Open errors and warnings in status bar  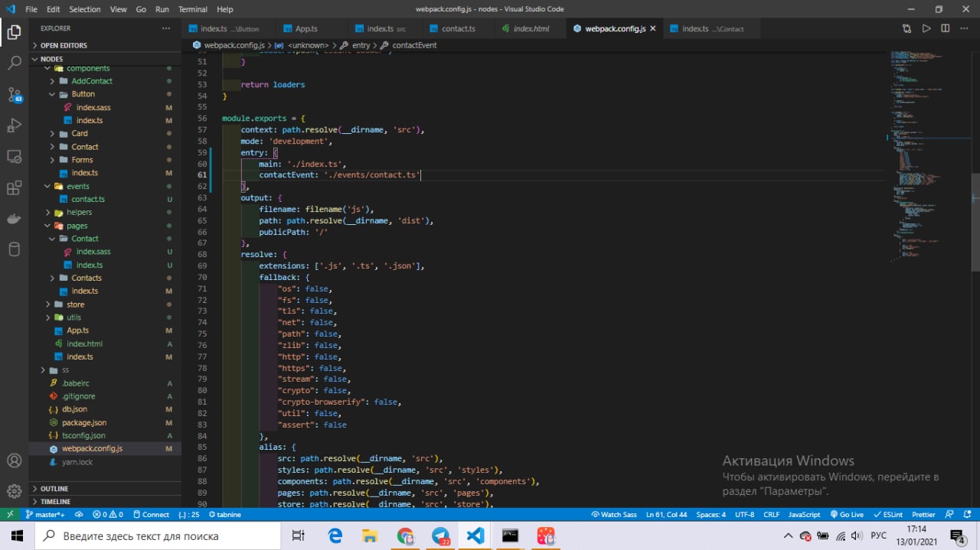pyautogui.click(x=108, y=514)
